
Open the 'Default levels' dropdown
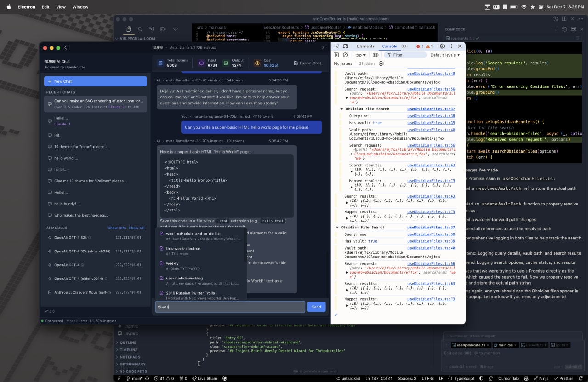(444, 55)
